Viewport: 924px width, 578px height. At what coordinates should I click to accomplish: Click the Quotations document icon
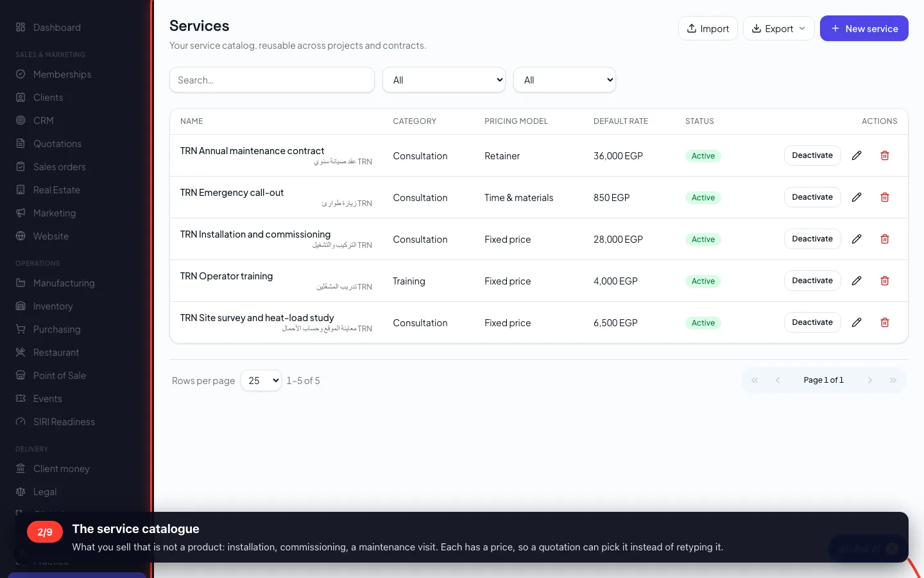[x=21, y=144]
